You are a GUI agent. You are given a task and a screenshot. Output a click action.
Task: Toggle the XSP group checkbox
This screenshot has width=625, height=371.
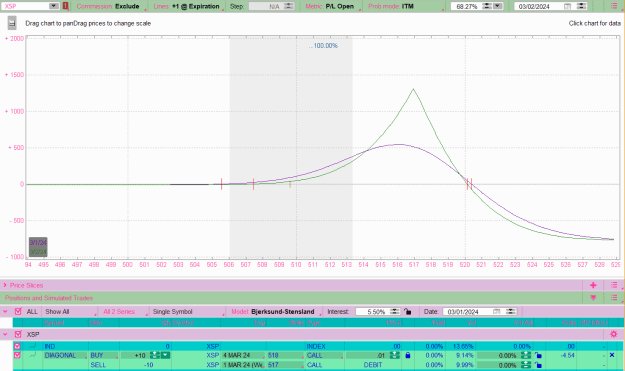(18, 334)
